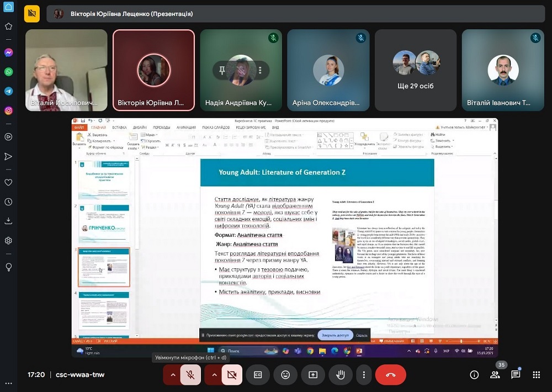Open Messenger in the browser sidebar
This screenshot has height=392, width=552.
[x=8, y=52]
